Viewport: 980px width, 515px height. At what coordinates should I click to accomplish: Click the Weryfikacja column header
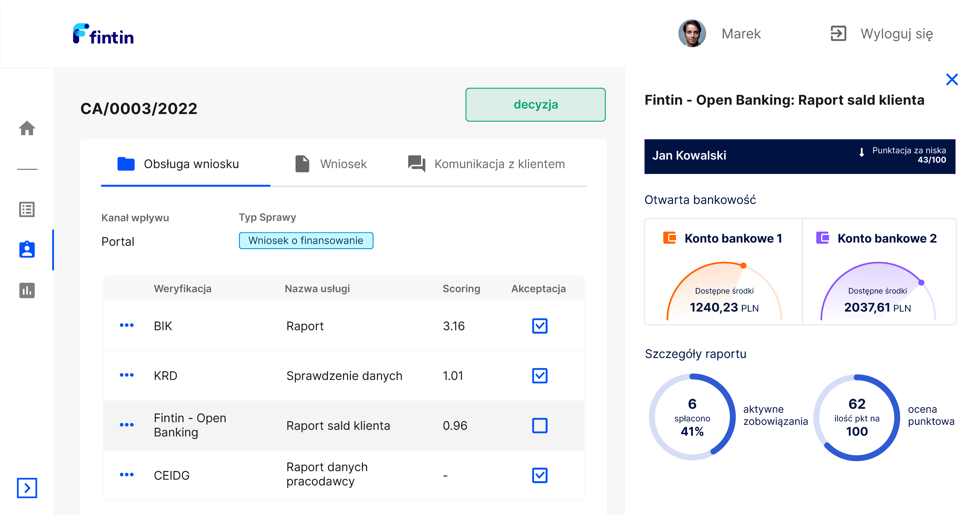click(183, 289)
